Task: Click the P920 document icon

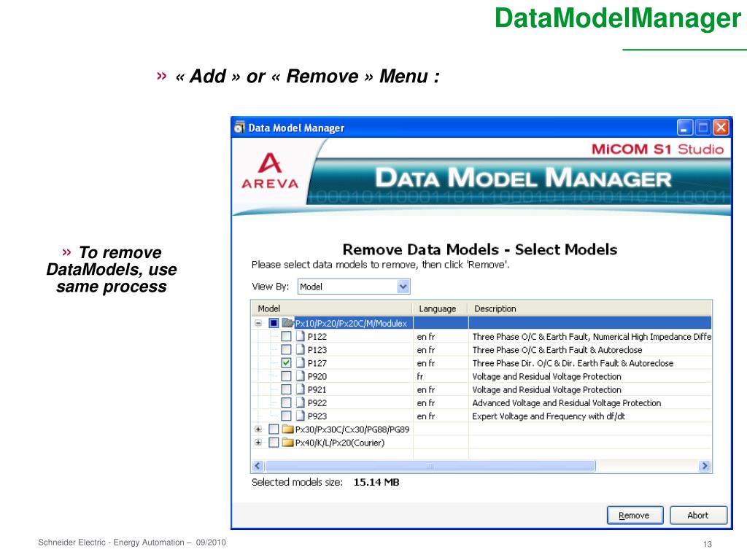Action: tap(300, 376)
